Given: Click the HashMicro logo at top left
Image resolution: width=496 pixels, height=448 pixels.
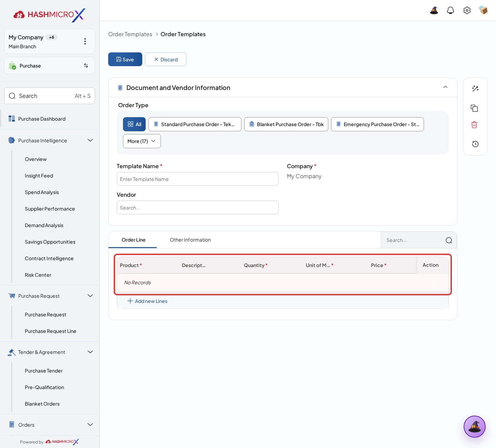Looking at the screenshot, I should (49, 15).
